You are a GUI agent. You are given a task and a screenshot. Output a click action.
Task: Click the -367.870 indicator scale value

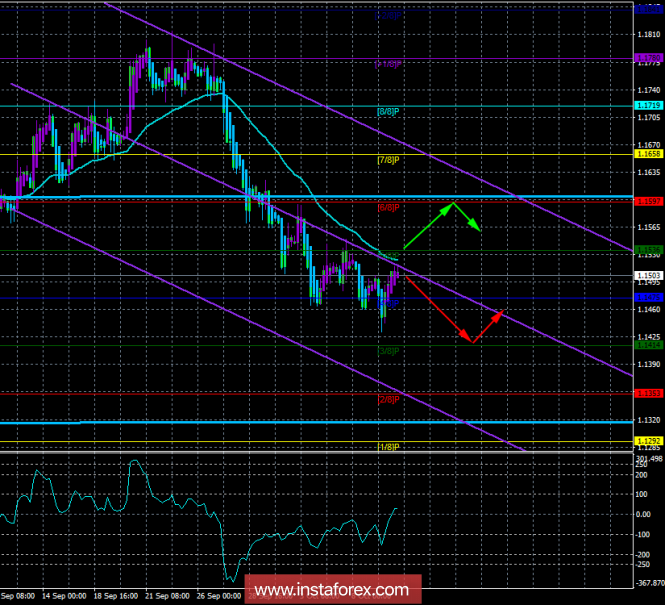[x=649, y=584]
